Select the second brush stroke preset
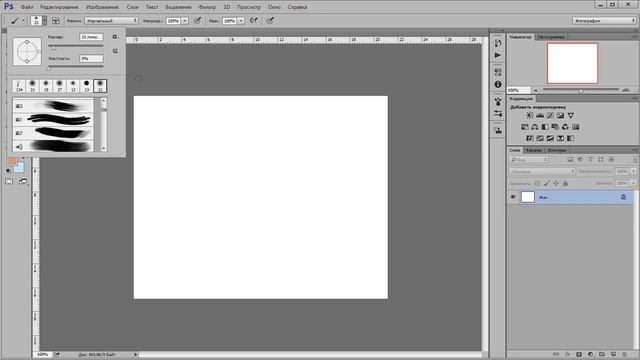The image size is (640, 360). point(53,119)
